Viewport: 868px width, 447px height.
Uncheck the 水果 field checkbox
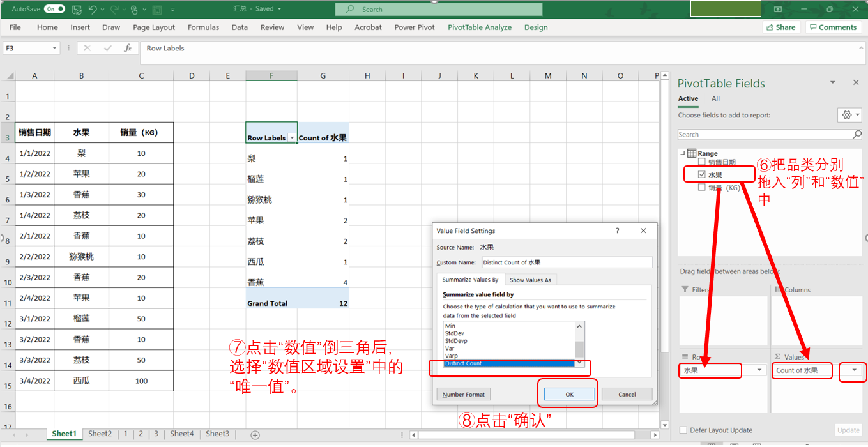coord(702,174)
